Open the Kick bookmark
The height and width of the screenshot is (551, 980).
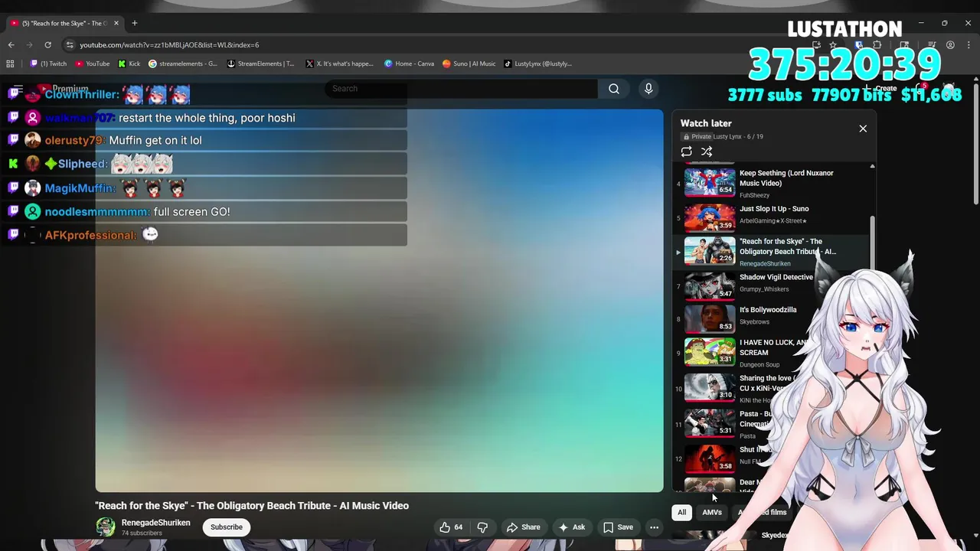[x=129, y=64]
